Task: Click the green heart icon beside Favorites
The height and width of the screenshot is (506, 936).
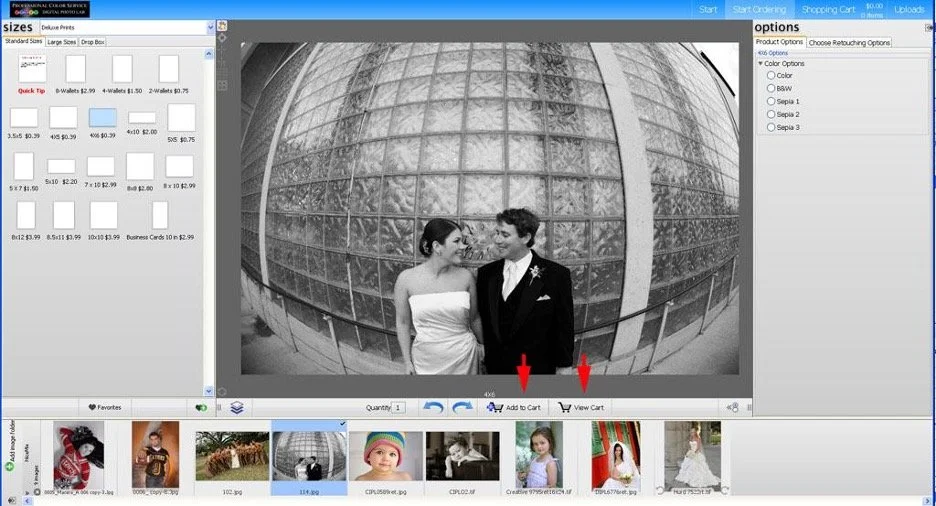Action: 201,408
